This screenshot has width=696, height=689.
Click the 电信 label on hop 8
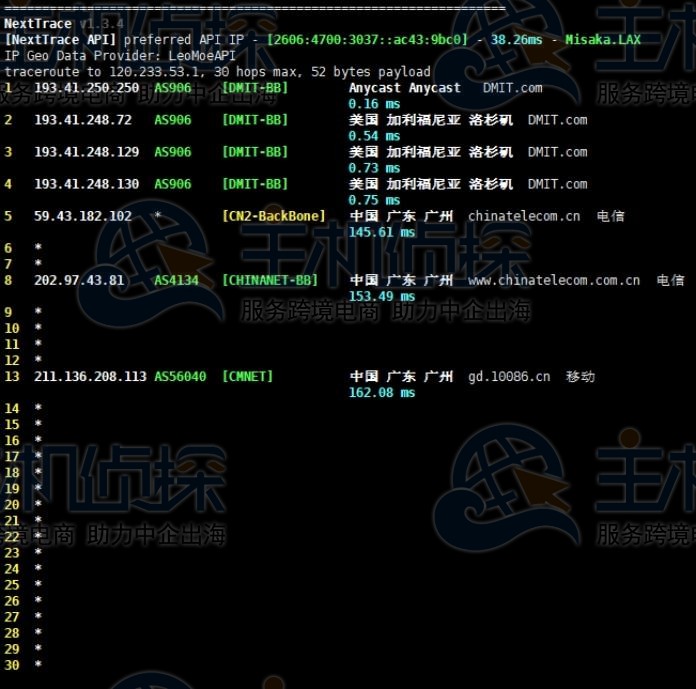[x=670, y=281]
